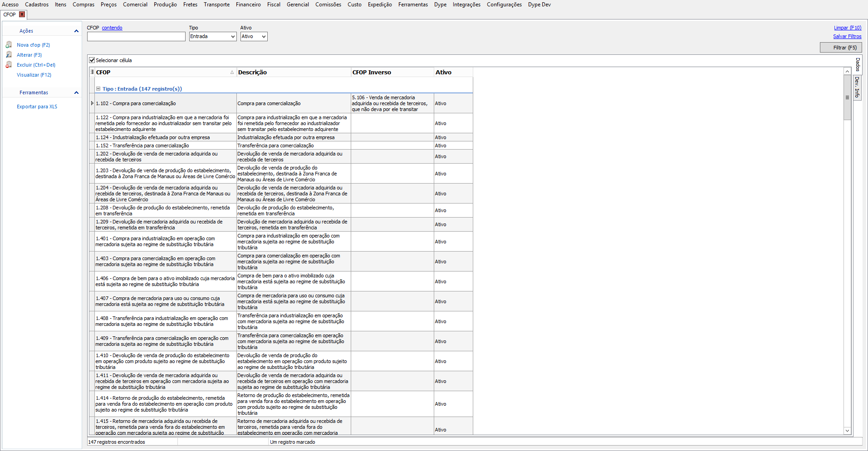Click the CFOP search input field
The image size is (868, 451).
136,36
